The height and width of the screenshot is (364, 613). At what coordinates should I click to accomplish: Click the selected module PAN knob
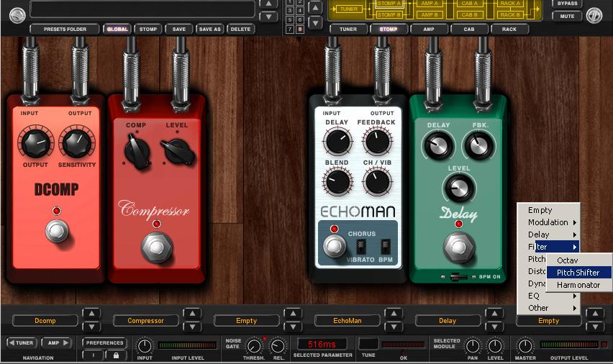[473, 346]
